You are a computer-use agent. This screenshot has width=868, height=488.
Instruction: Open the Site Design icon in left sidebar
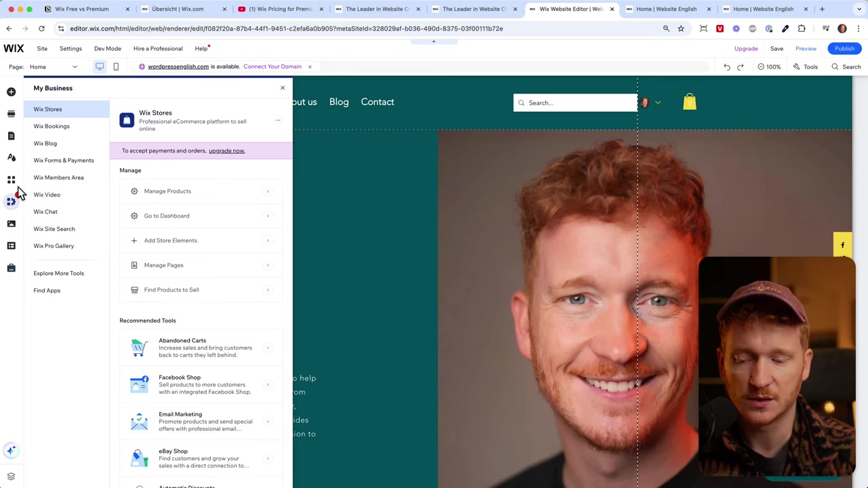click(11, 157)
